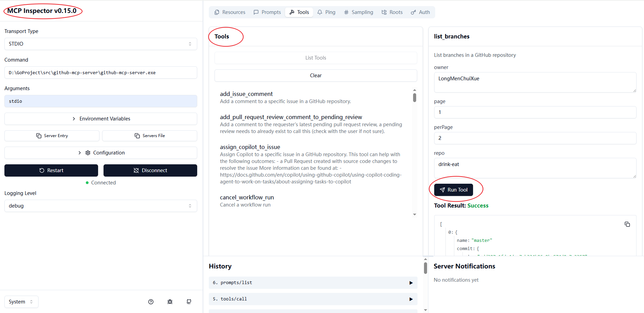This screenshot has height=313, width=644.
Task: Edit the repo drink-eat field
Action: pos(535,168)
